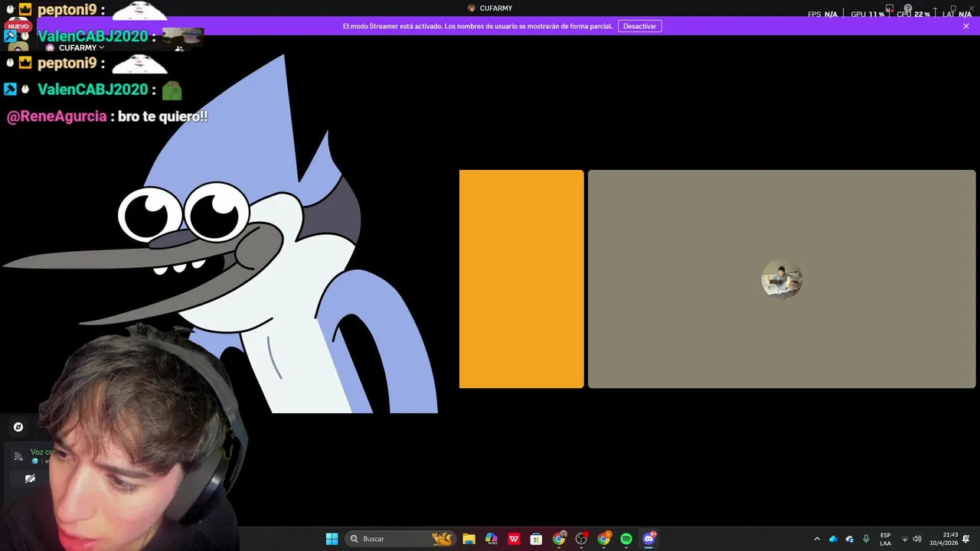980x551 pixels.
Task: Click the search-highlight squirrel icon in search box
Action: [x=443, y=539]
